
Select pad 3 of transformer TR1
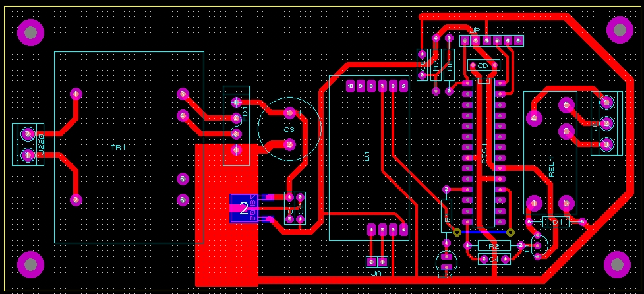[x=183, y=94]
